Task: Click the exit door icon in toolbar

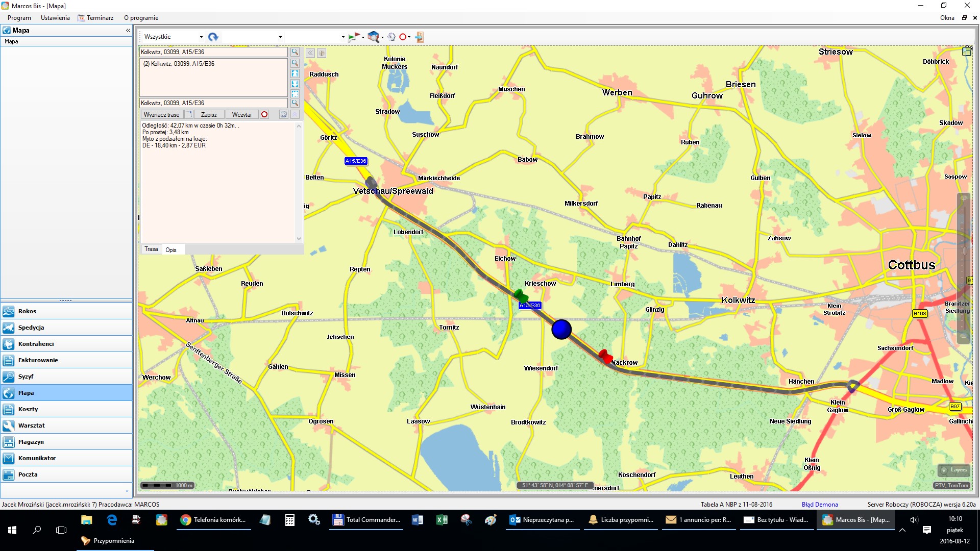Action: [419, 37]
